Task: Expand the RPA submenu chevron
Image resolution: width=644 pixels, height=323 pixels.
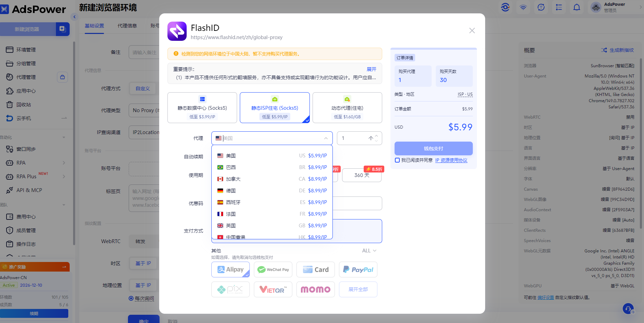Action: [64, 163]
